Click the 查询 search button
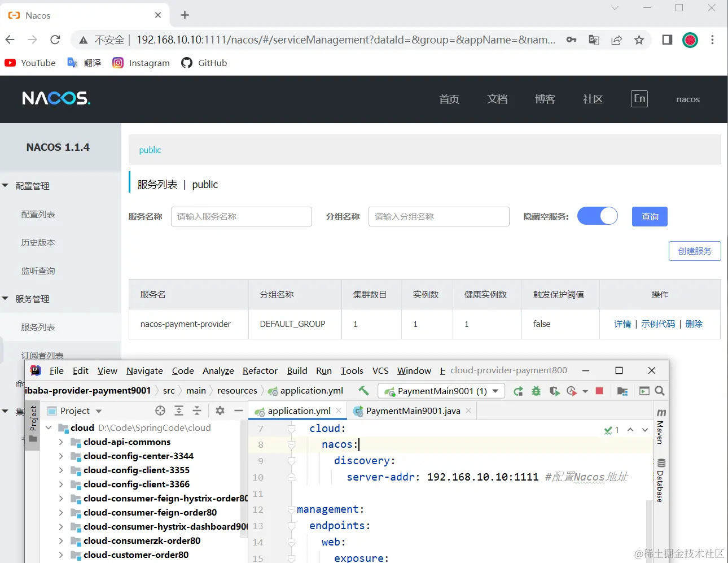This screenshot has height=563, width=728. pos(650,216)
